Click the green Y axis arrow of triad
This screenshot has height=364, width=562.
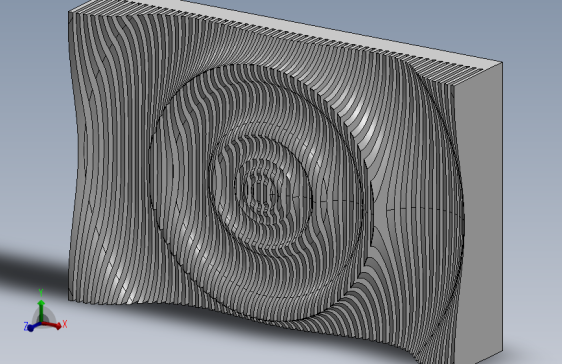click(42, 310)
